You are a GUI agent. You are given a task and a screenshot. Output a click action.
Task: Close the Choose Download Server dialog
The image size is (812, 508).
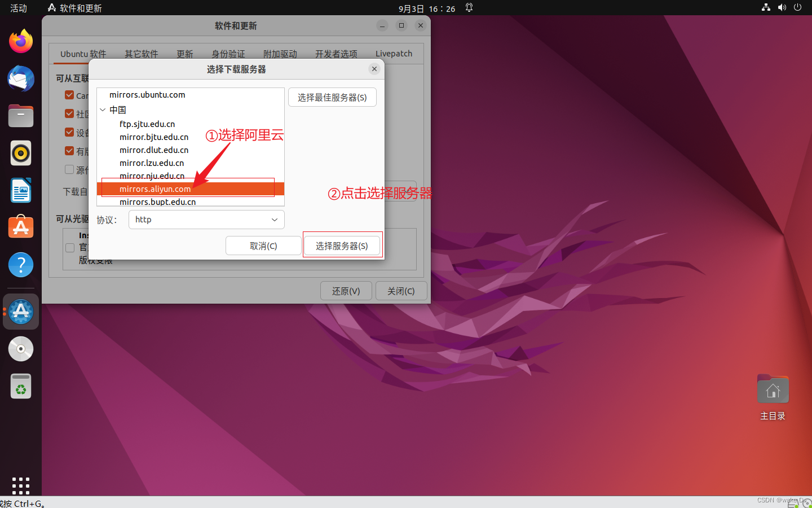(x=374, y=69)
